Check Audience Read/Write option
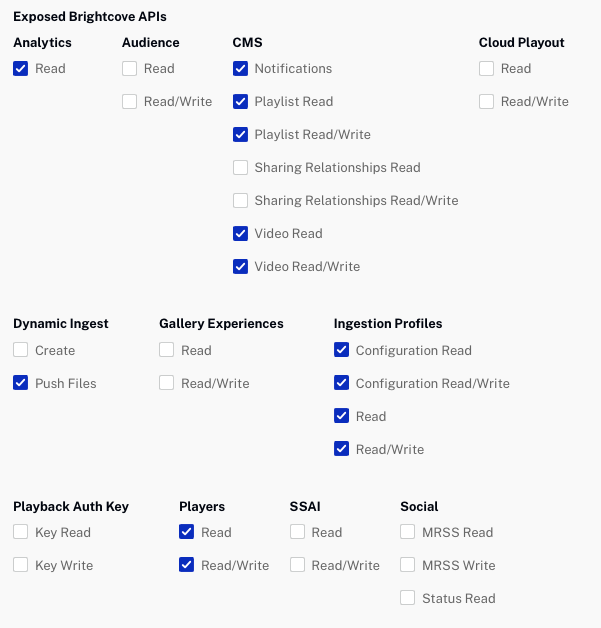 click(x=130, y=102)
